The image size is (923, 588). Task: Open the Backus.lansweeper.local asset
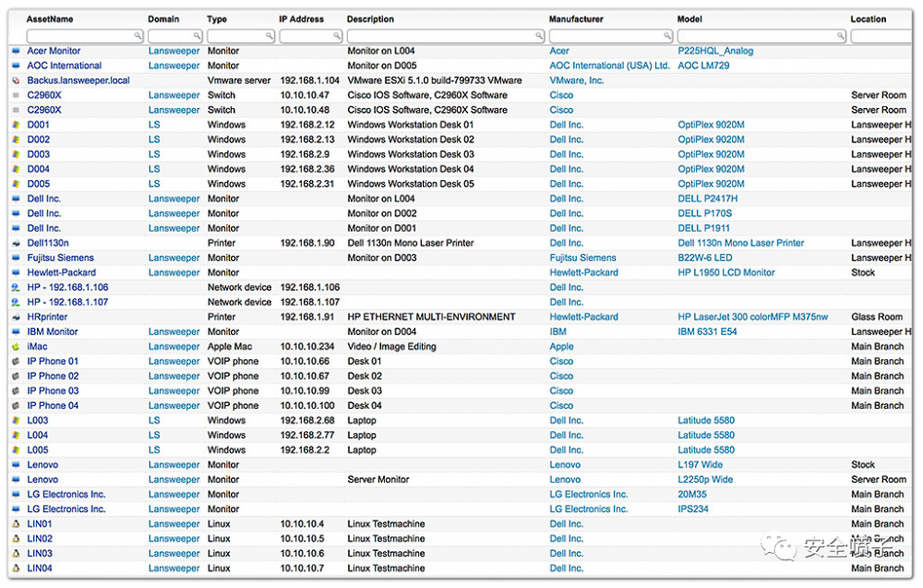point(78,80)
